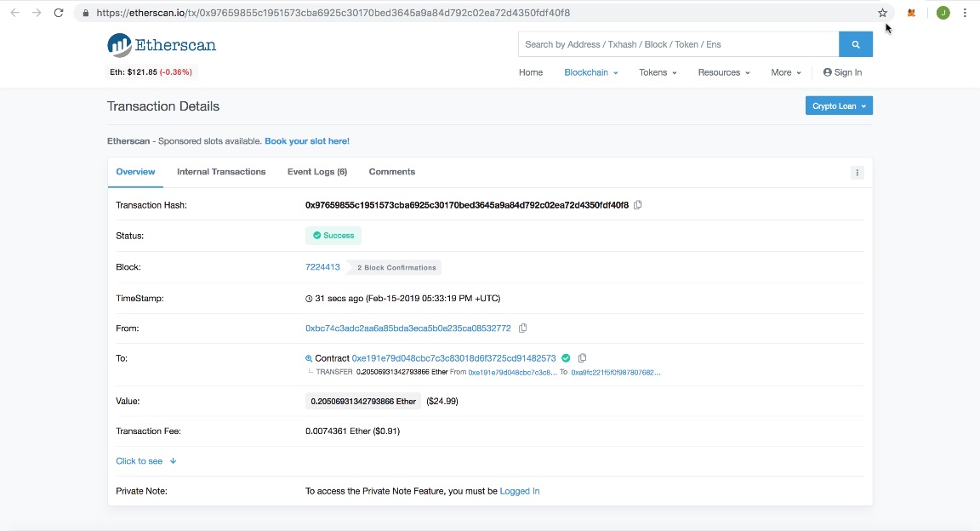Image resolution: width=980 pixels, height=531 pixels.
Task: Expand the Blockchain nav dropdown
Action: [x=590, y=72]
